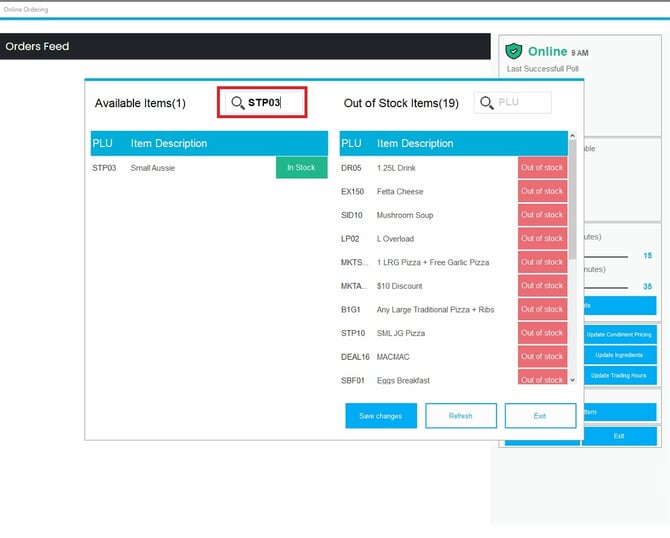Click the background panel's Exit button

(619, 436)
